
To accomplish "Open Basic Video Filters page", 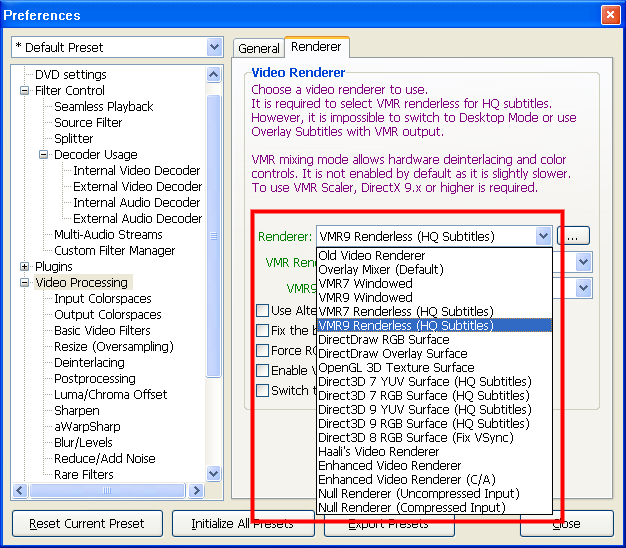I will coord(102,330).
